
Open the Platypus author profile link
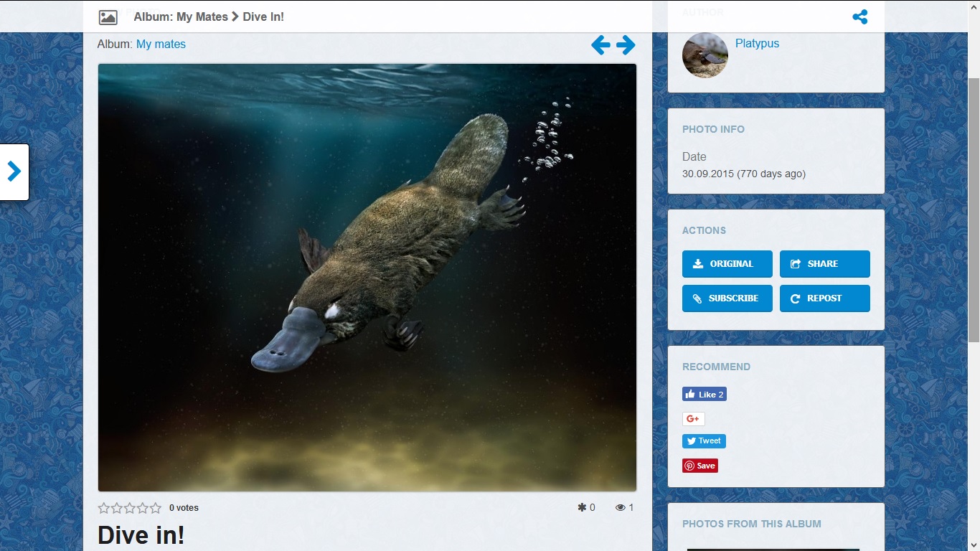[757, 43]
